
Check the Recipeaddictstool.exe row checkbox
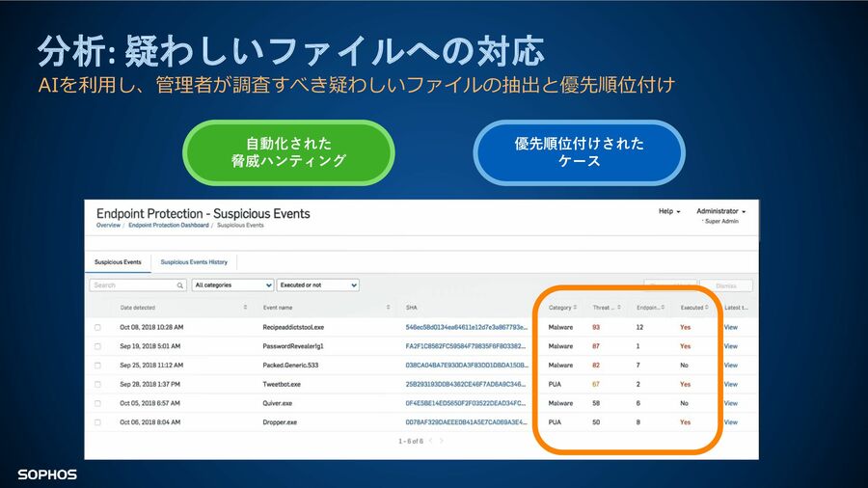pos(97,327)
